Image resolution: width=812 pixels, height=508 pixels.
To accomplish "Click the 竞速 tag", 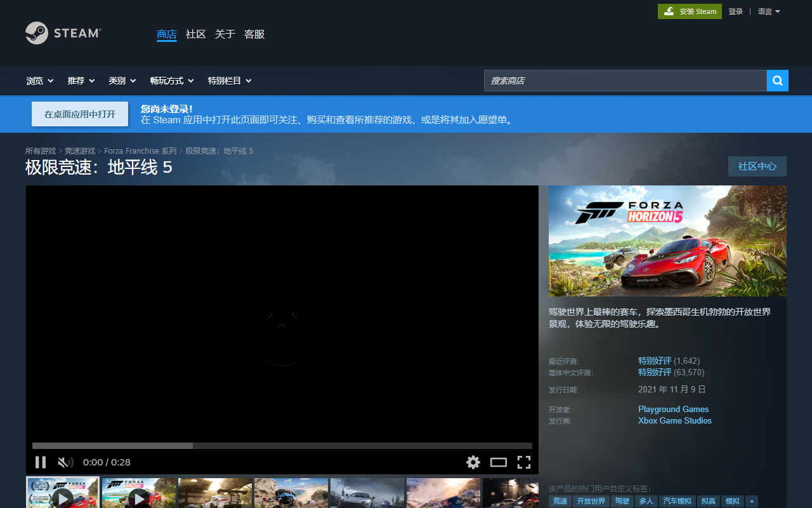I will (x=560, y=502).
